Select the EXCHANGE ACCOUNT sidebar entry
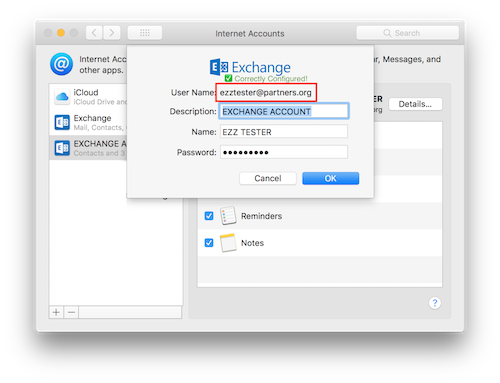Image resolution: width=500 pixels, height=383 pixels. coord(88,148)
